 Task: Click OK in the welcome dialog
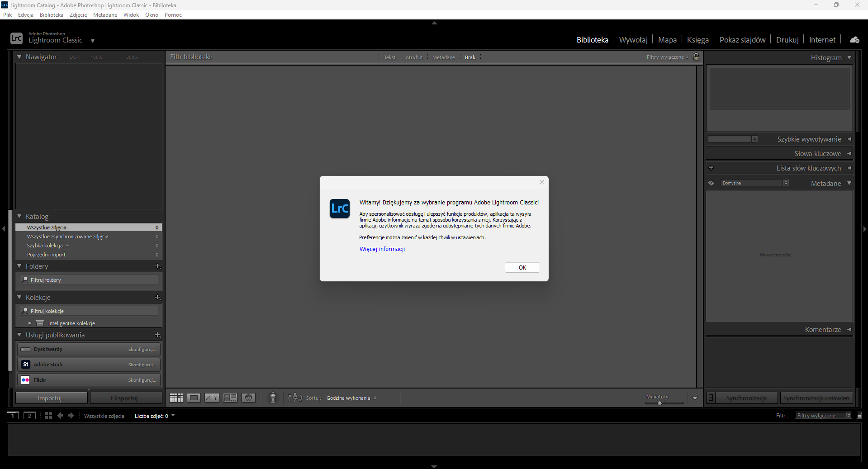click(522, 268)
